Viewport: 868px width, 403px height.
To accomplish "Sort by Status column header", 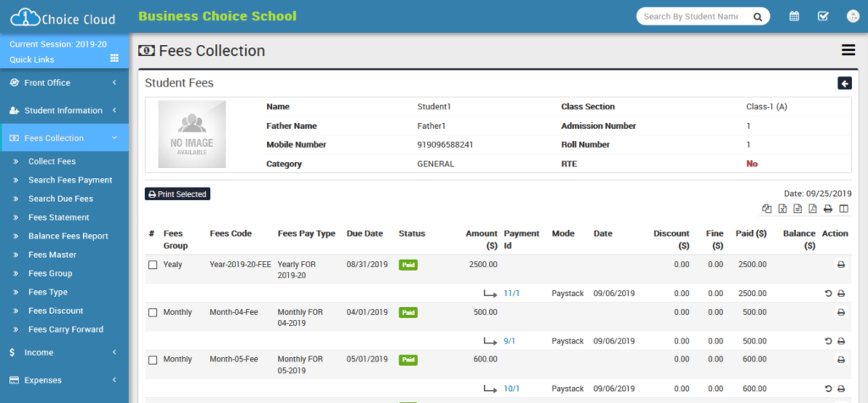I will [x=412, y=233].
